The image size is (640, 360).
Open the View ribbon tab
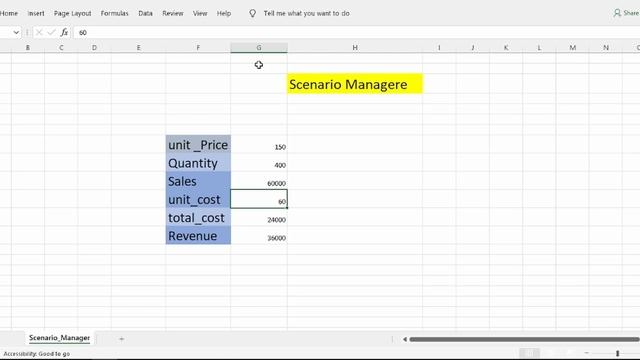pyautogui.click(x=200, y=13)
